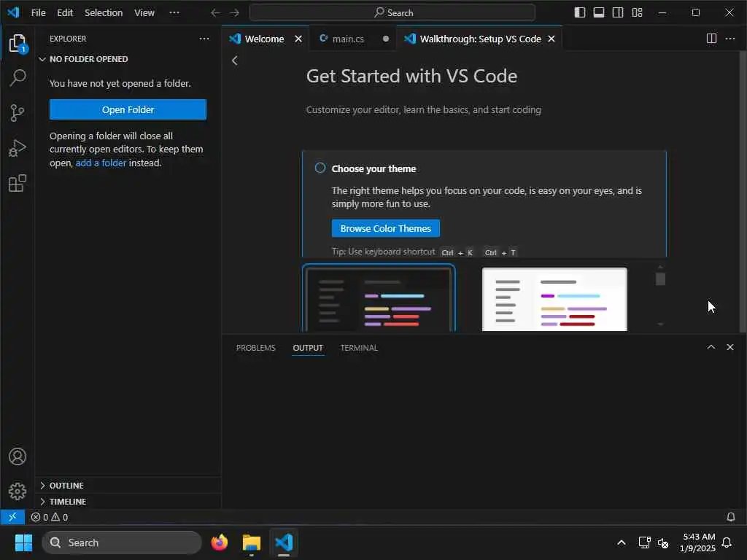Open the Accounts menu icon
Screen dimensions: 747x560
[x=18, y=456]
